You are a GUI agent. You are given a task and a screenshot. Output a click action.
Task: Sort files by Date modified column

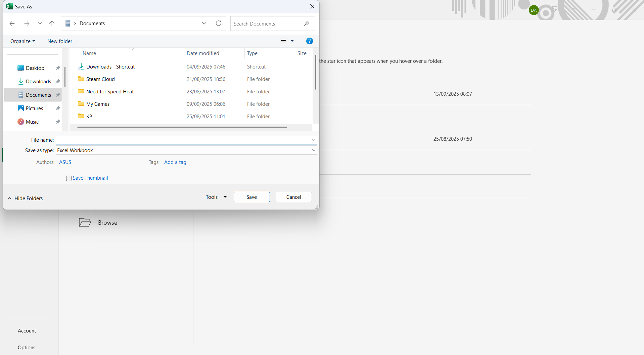pos(203,53)
